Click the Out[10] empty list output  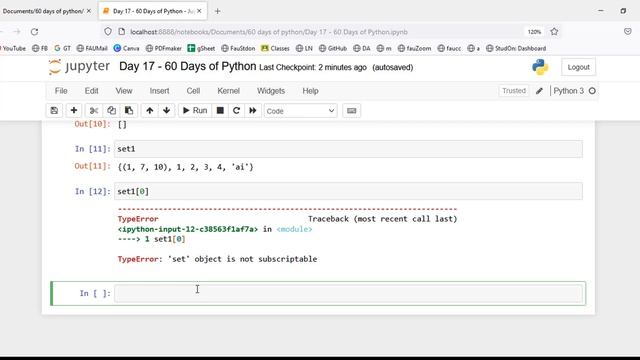pos(122,124)
